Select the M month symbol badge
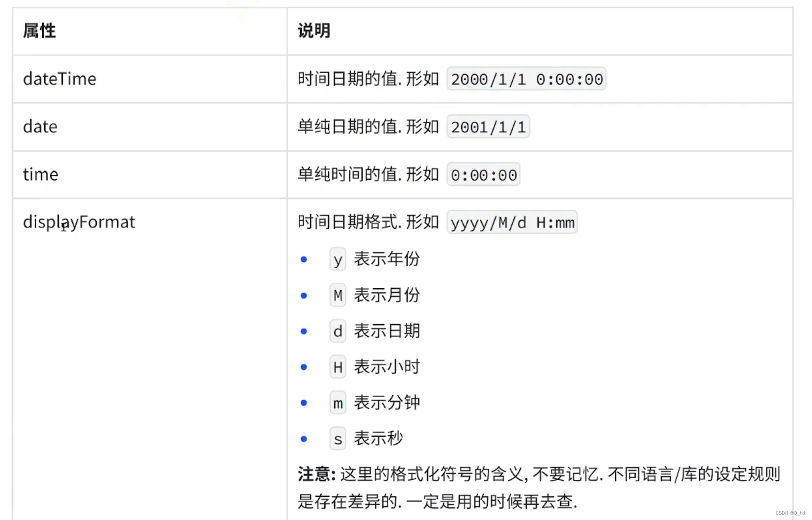Viewport: 812px width, 520px height. (x=337, y=295)
